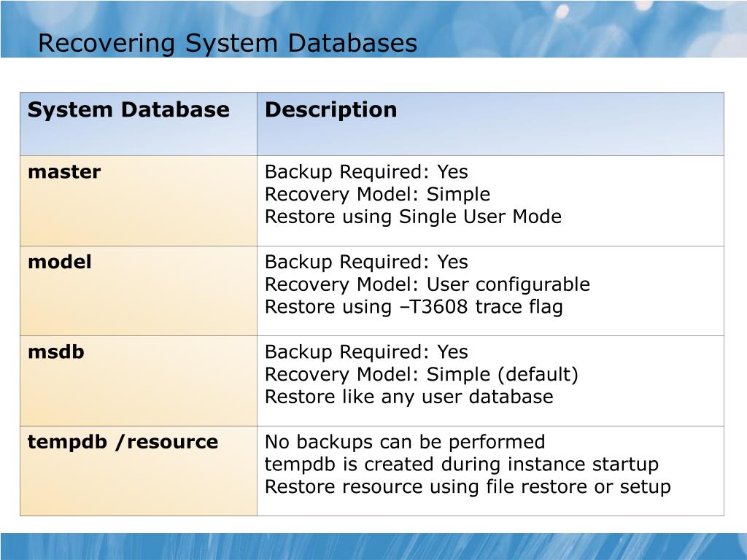Click 'Restore using –T3608 trace flag' line
Screen dimensions: 747x560
(414, 307)
